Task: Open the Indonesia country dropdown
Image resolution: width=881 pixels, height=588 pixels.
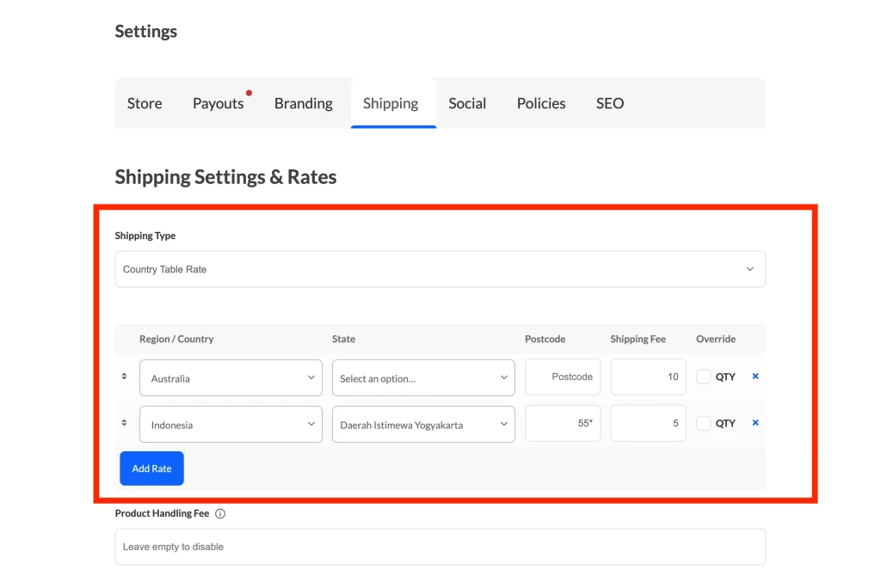Action: (x=231, y=425)
